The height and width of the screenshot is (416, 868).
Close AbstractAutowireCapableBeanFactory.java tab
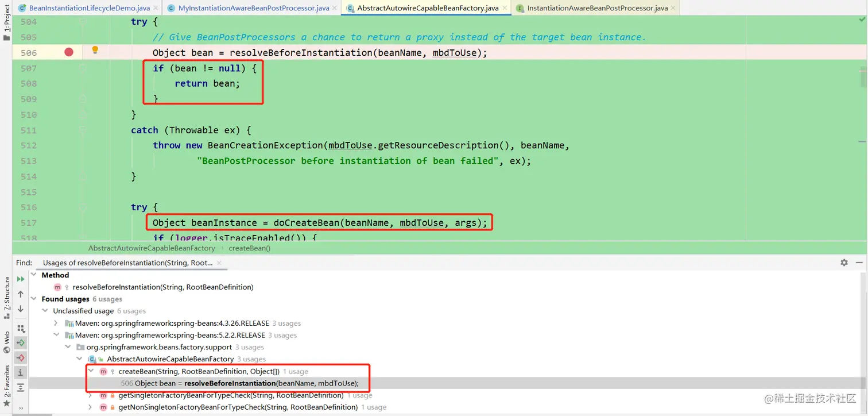click(503, 9)
